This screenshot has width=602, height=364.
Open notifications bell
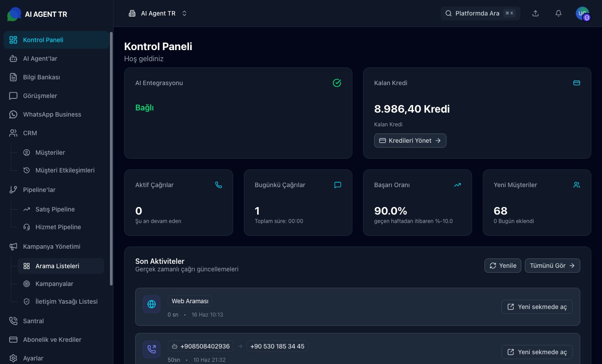[559, 13]
